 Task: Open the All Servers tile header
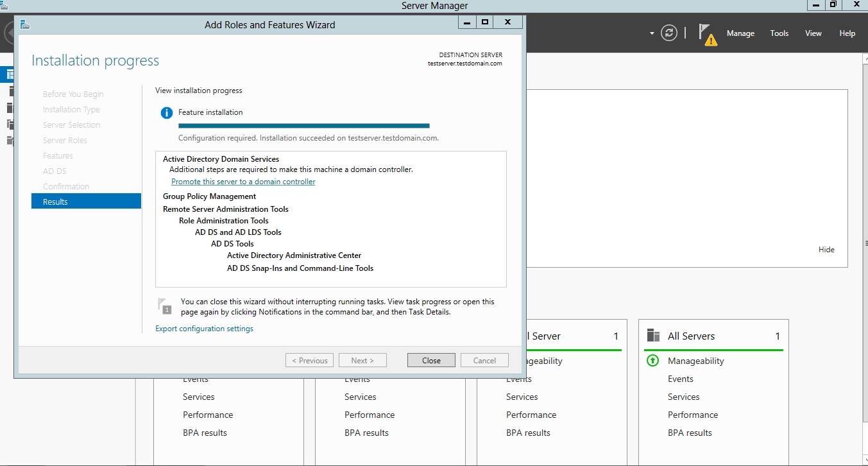point(713,336)
